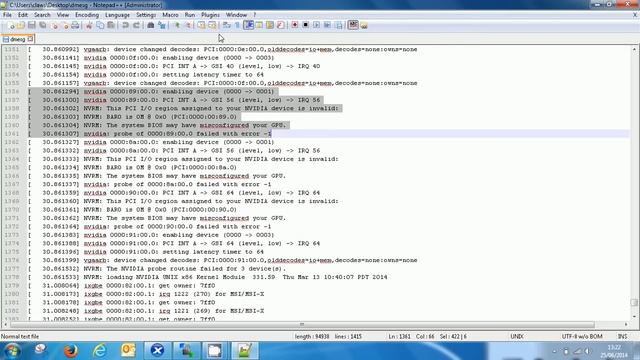Open the File menu
The height and width of the screenshot is (360, 640).
tap(7, 15)
